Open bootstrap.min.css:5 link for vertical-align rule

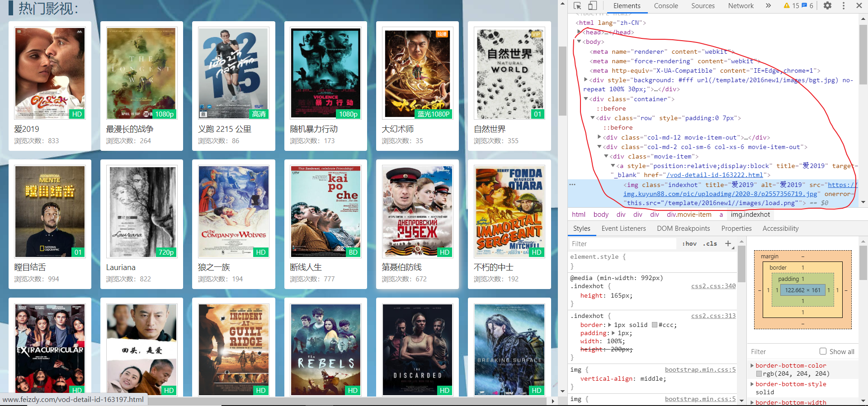[700, 369]
